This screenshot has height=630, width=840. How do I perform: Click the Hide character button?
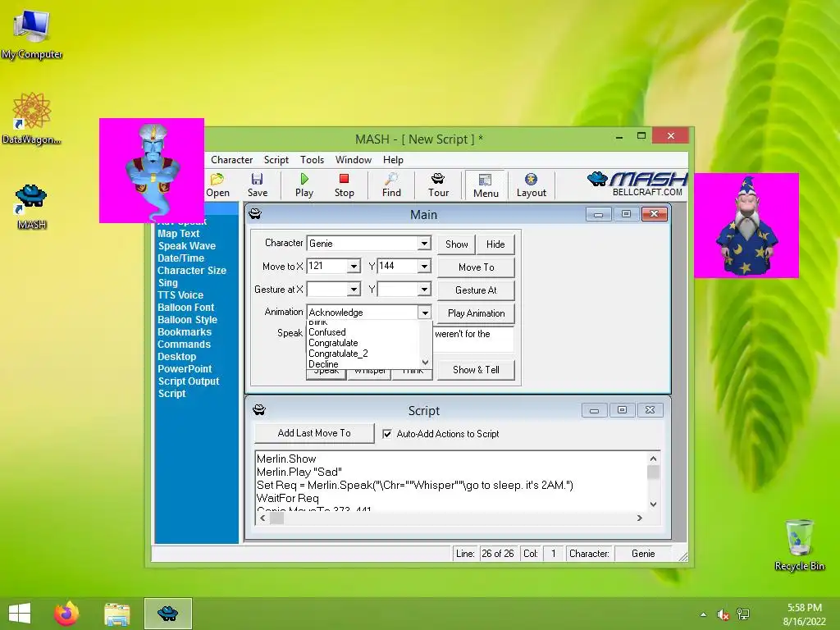point(495,244)
